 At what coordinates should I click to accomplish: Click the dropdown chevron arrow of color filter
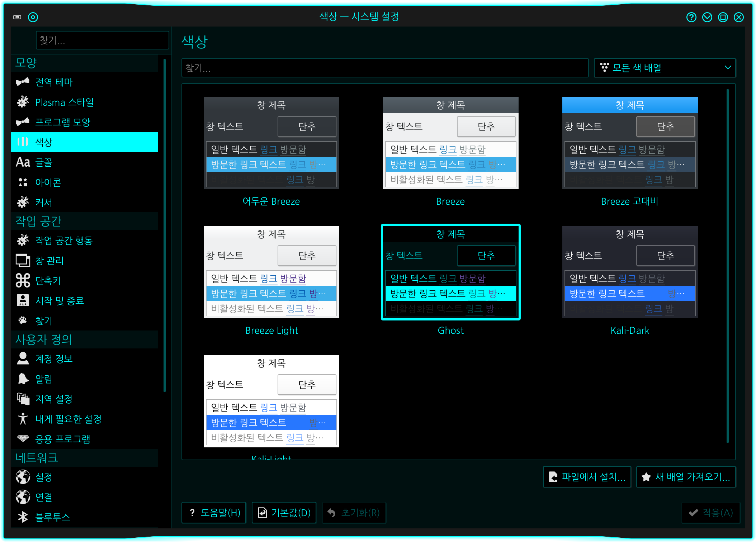[728, 68]
